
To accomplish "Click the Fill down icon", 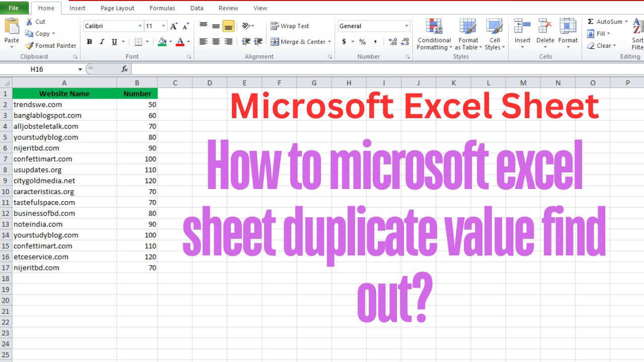I will pyautogui.click(x=591, y=34).
